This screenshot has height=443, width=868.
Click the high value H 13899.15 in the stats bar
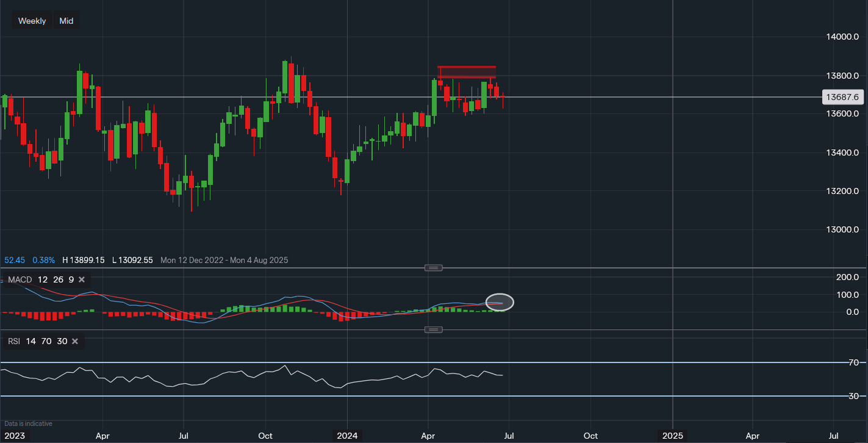84,260
